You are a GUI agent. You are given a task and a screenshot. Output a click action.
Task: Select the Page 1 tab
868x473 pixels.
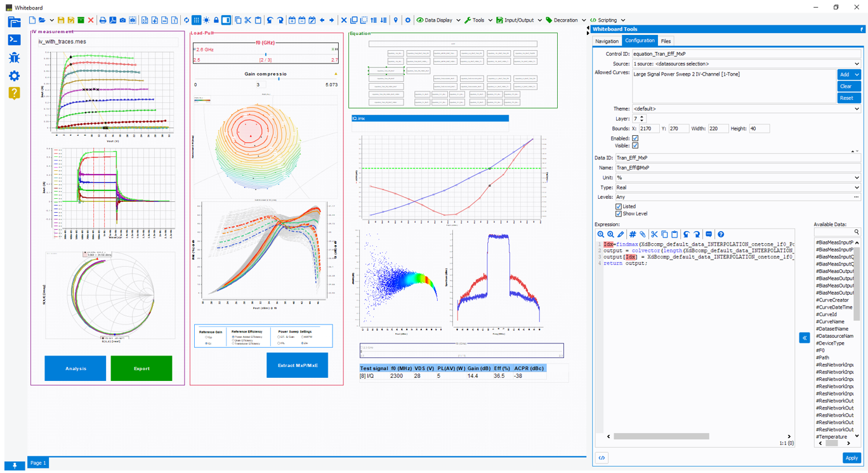point(38,463)
